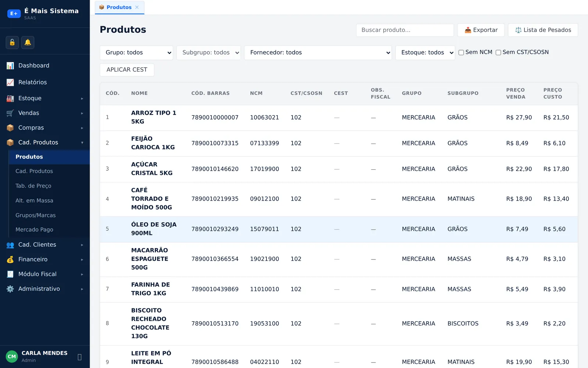This screenshot has width=588, height=368.
Task: Open Tab. de Preço submenu
Action: (49, 186)
